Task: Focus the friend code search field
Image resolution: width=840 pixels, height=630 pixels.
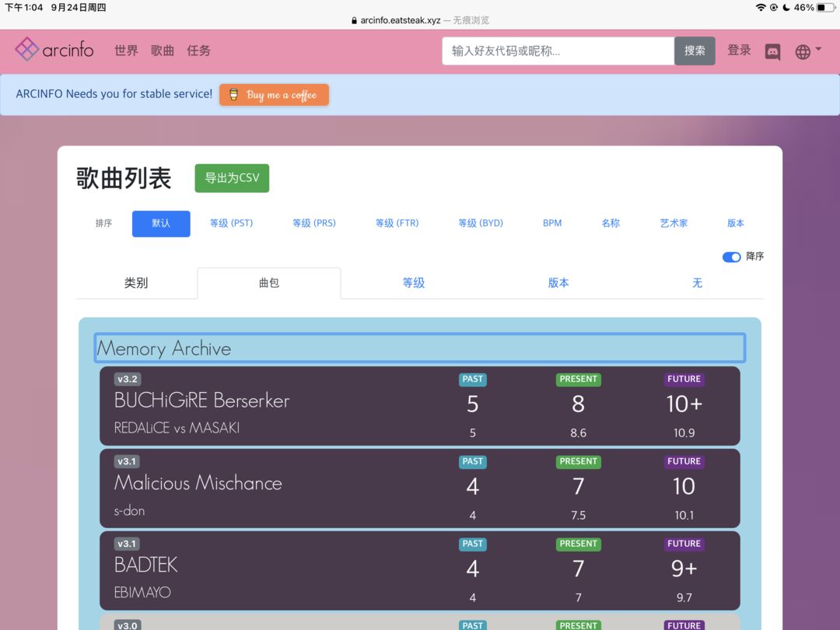Action: click(558, 51)
